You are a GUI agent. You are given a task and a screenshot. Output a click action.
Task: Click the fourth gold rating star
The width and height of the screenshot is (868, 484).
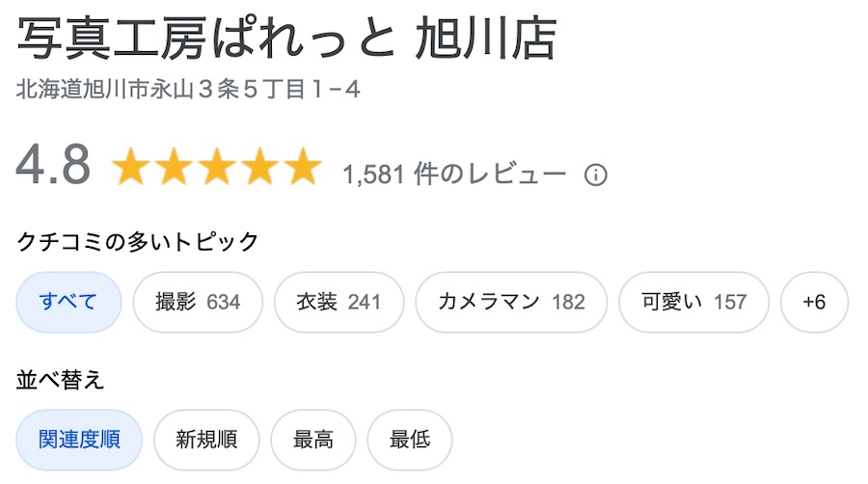260,166
